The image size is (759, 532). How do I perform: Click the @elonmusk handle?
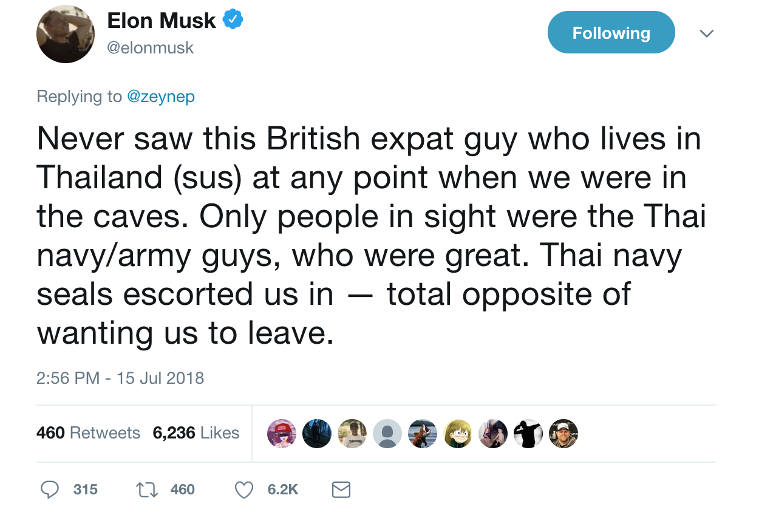point(151,48)
